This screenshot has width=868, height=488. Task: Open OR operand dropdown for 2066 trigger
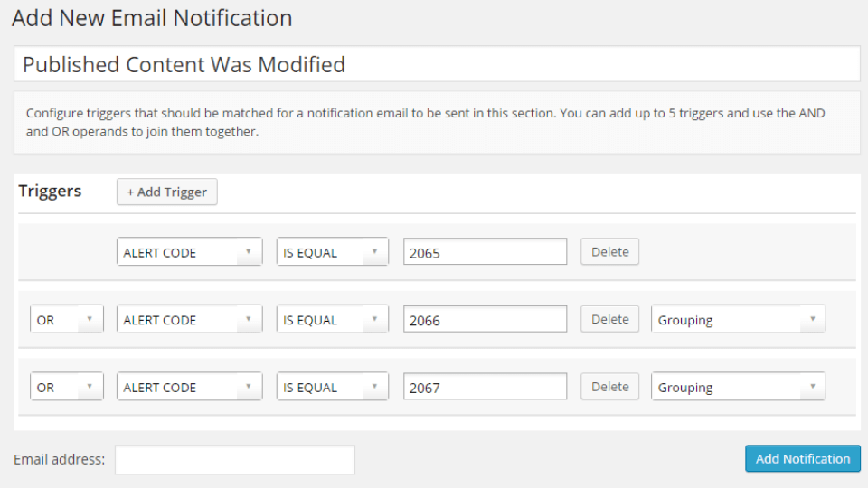point(66,319)
